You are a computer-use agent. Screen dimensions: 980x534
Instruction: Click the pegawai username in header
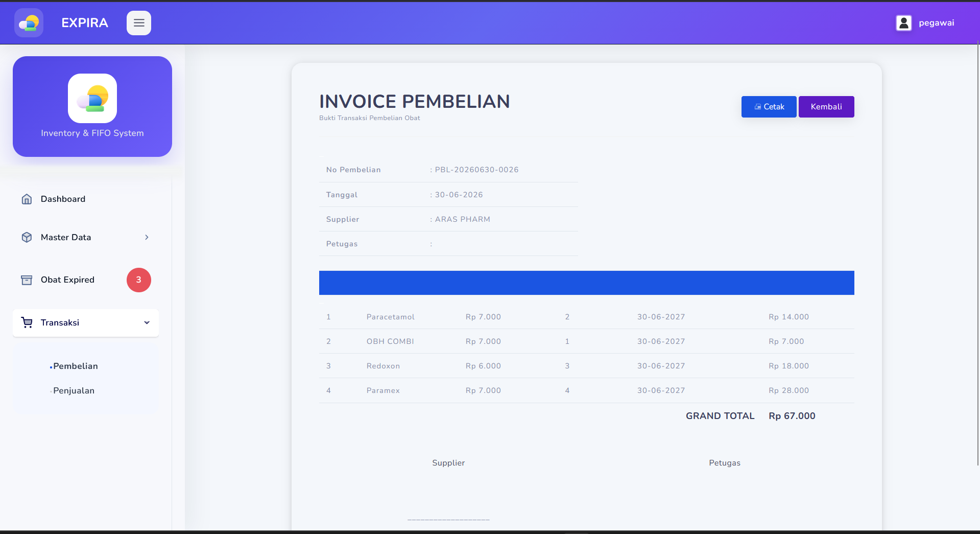pyautogui.click(x=937, y=23)
